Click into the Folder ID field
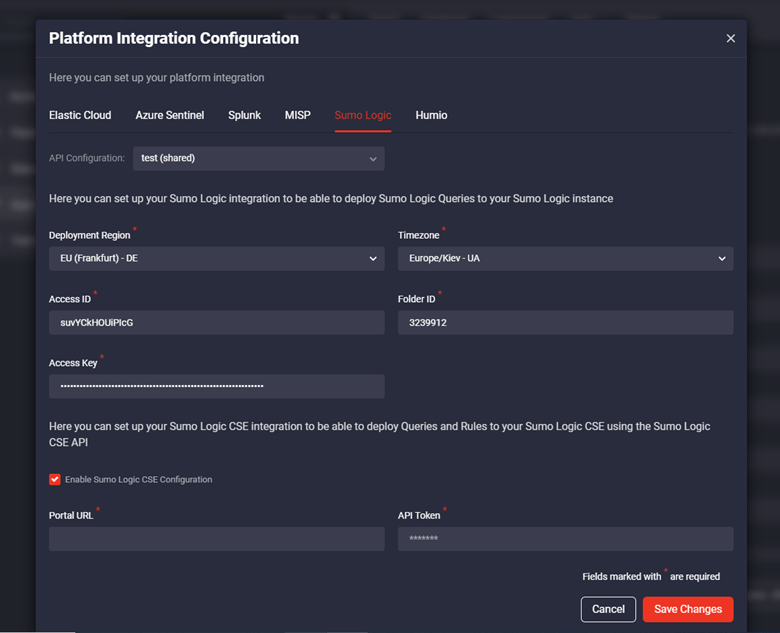Viewport: 780px width, 633px height. click(565, 322)
